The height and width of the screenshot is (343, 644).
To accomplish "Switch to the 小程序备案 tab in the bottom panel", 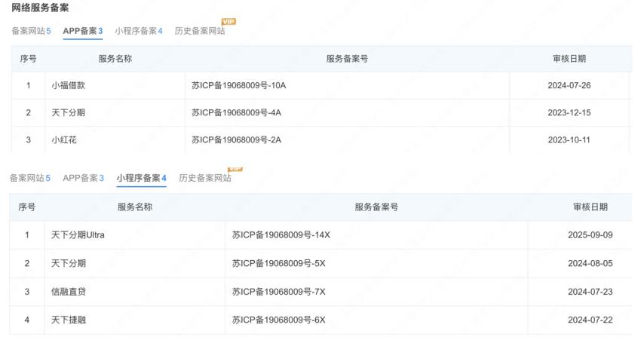I will (141, 178).
